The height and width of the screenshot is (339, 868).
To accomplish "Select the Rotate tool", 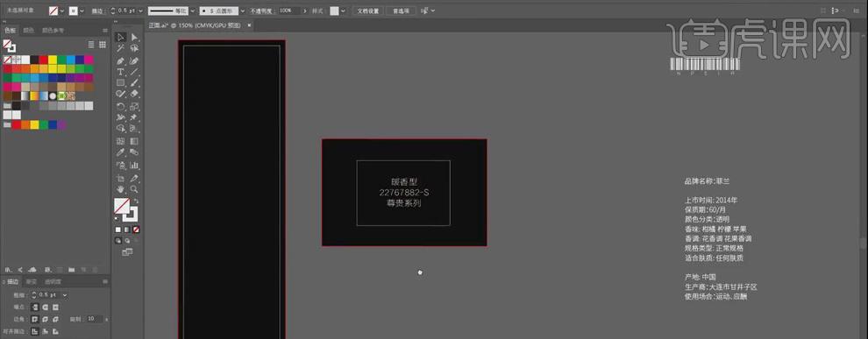I will [x=121, y=106].
